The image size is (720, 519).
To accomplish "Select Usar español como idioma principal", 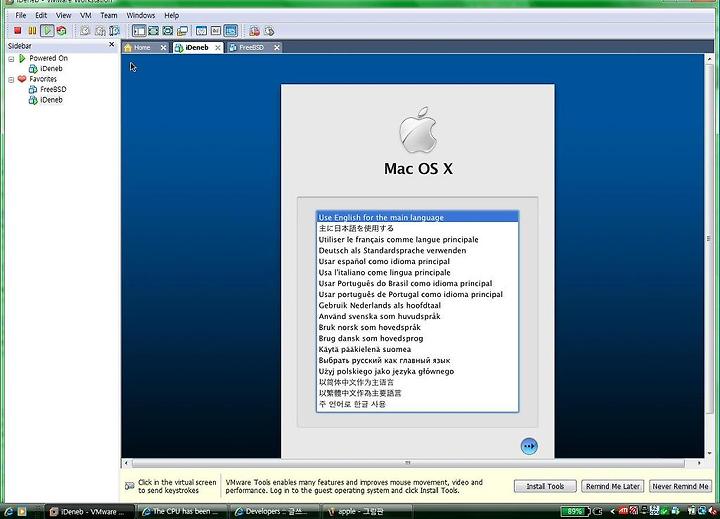I will (417, 261).
